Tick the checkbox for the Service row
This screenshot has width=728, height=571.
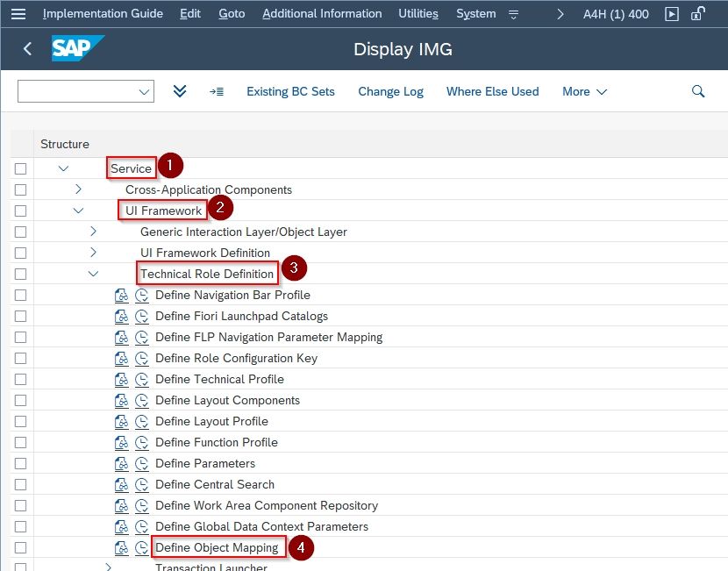click(x=20, y=168)
